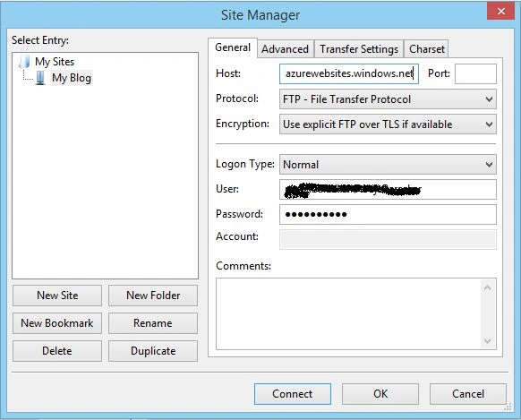Switch to the Charset tab
Image resolution: width=521 pixels, height=420 pixels.
pyautogui.click(x=427, y=49)
